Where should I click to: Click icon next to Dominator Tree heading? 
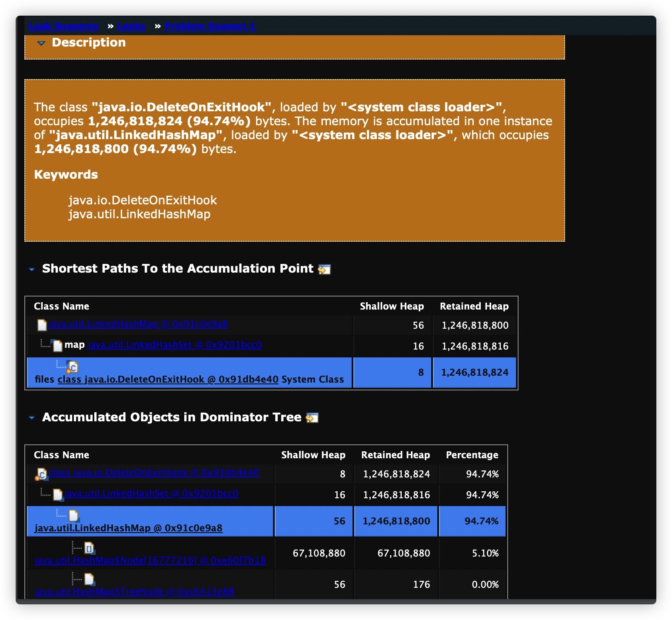click(312, 418)
